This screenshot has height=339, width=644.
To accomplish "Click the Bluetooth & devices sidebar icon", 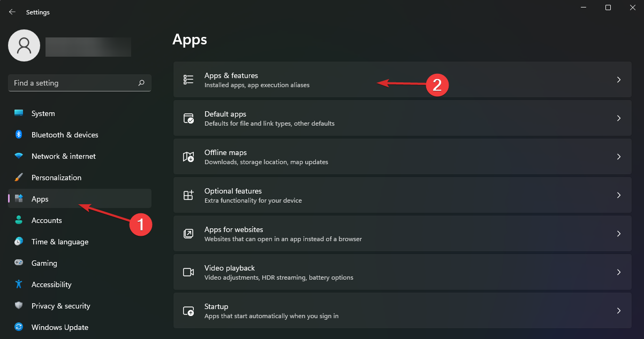I will [18, 135].
